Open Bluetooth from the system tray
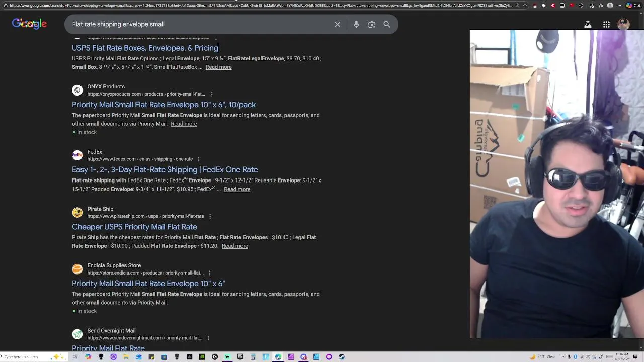This screenshot has height=362, width=644. click(x=575, y=357)
